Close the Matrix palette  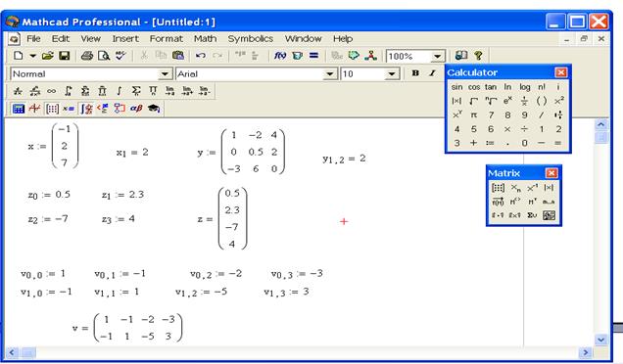(551, 172)
